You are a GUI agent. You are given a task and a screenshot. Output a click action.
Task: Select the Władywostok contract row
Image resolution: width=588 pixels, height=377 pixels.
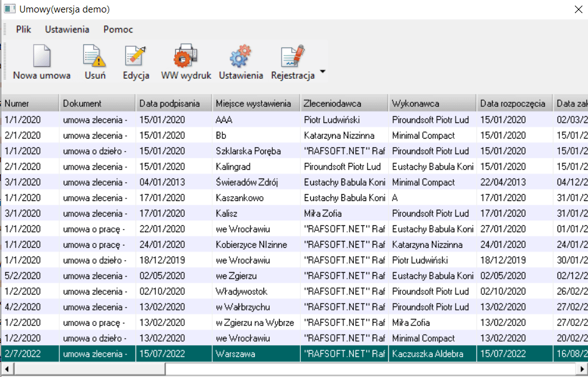pos(242,291)
